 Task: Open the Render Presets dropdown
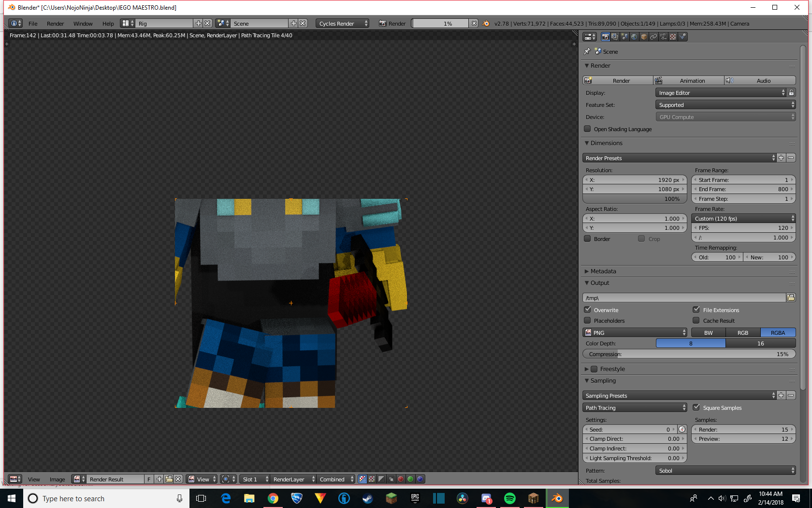(679, 158)
